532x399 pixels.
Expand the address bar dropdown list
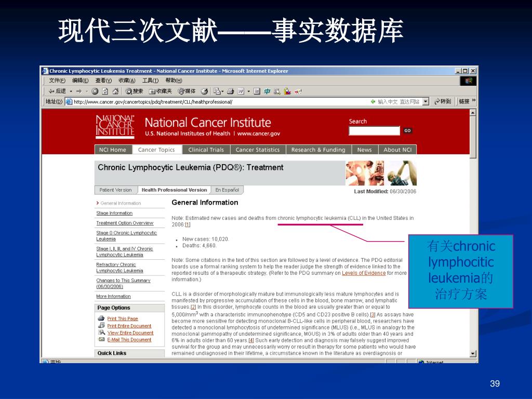[426, 101]
